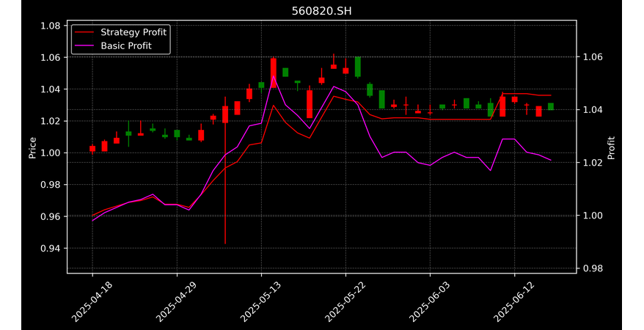
Task: Click the tall green candlestick just after 2025-05-22
Action: (x=358, y=67)
